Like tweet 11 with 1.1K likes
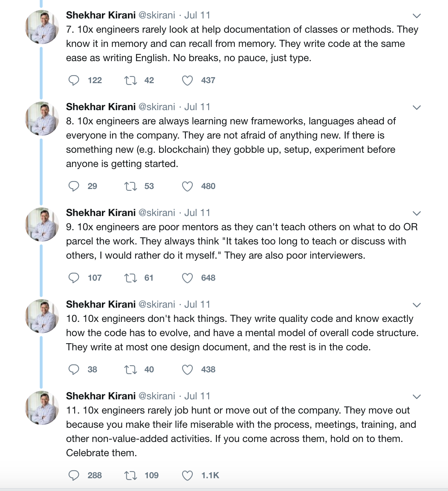Screen dimensions: 448x491 pos(187,475)
